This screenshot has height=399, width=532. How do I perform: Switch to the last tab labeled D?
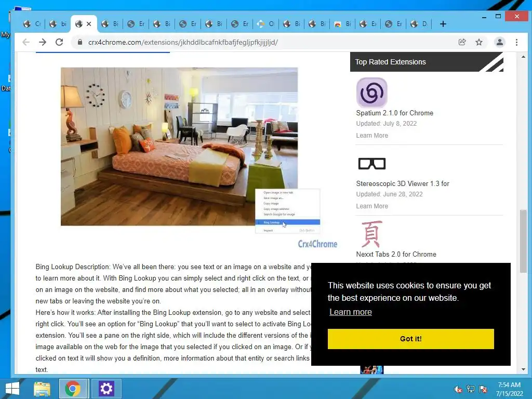(x=419, y=24)
